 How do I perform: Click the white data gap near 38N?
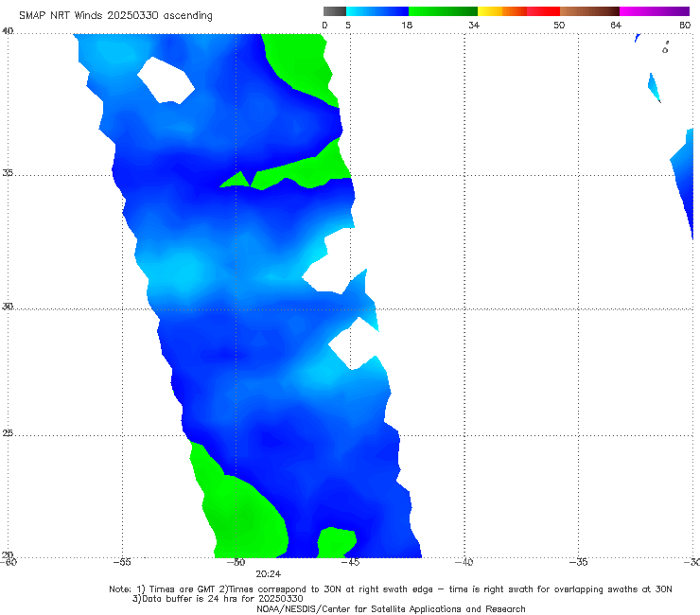166,80
